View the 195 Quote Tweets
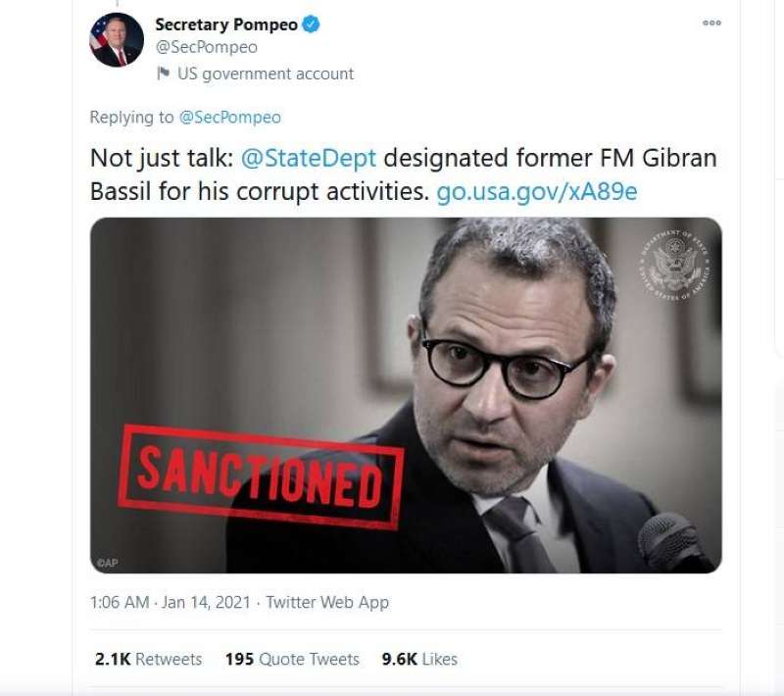The height and width of the screenshot is (696, 784). 291,659
